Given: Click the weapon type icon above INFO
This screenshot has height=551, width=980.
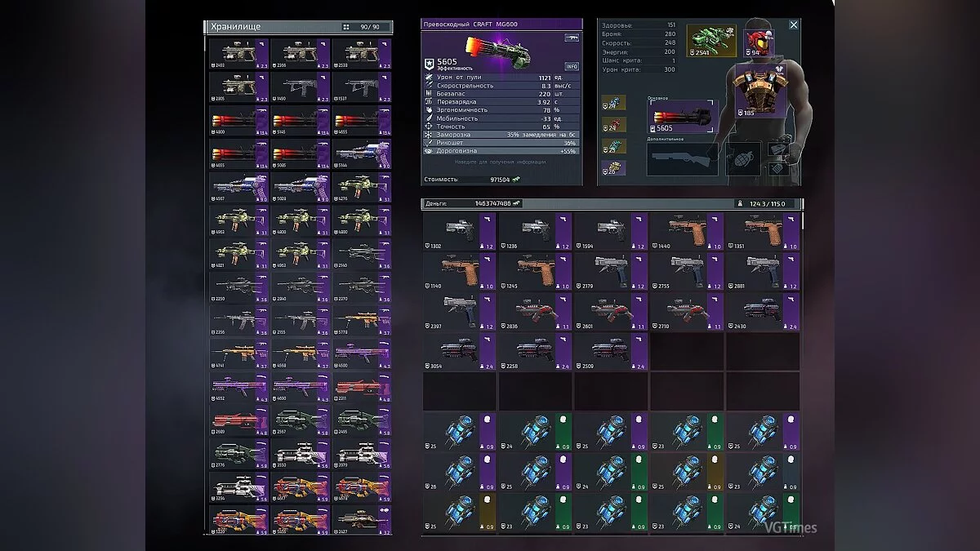Looking at the screenshot, I should (x=572, y=38).
